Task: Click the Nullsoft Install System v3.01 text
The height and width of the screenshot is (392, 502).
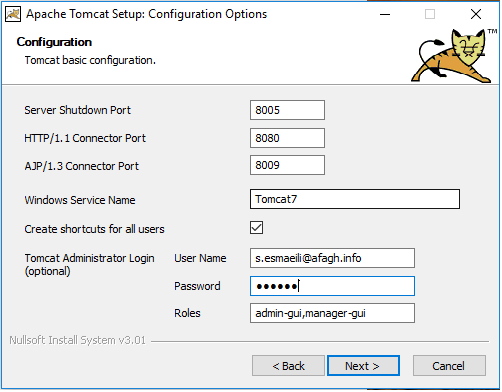Action: tap(77, 340)
